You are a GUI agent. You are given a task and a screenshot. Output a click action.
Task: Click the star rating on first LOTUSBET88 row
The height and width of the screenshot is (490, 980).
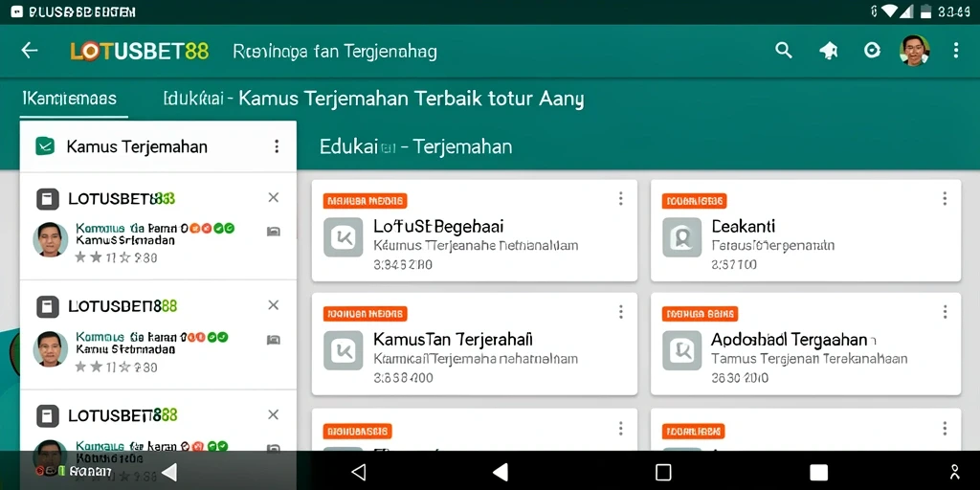click(x=116, y=256)
